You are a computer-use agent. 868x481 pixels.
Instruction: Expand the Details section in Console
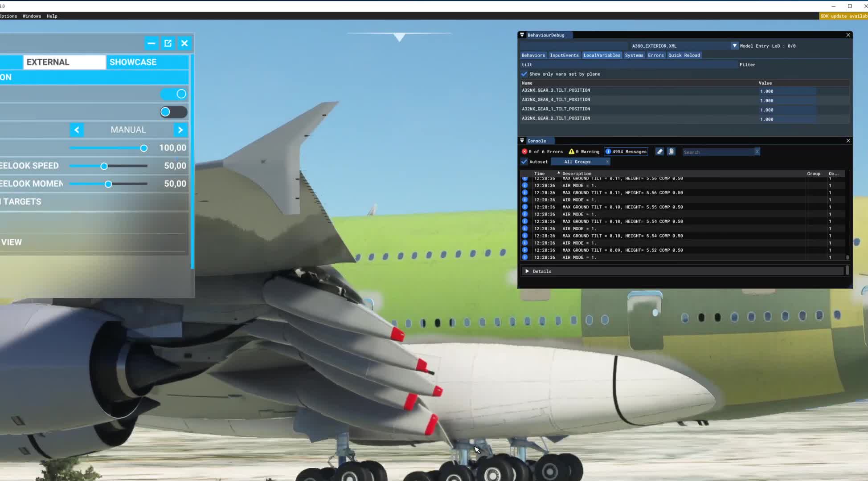click(527, 271)
